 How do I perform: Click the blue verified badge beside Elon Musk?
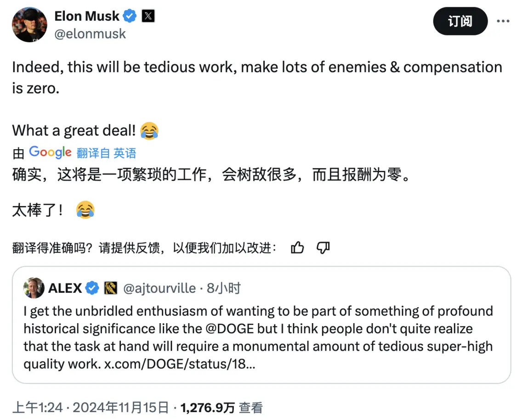tap(130, 16)
